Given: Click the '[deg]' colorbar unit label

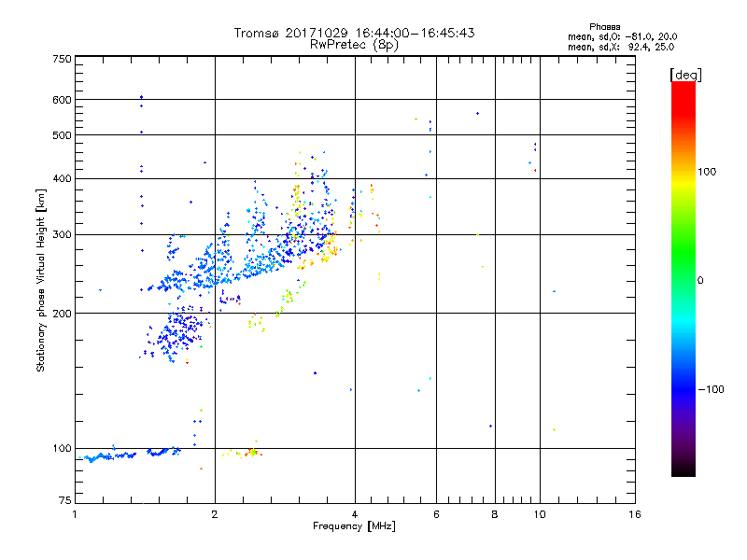Looking at the screenshot, I should point(685,75).
